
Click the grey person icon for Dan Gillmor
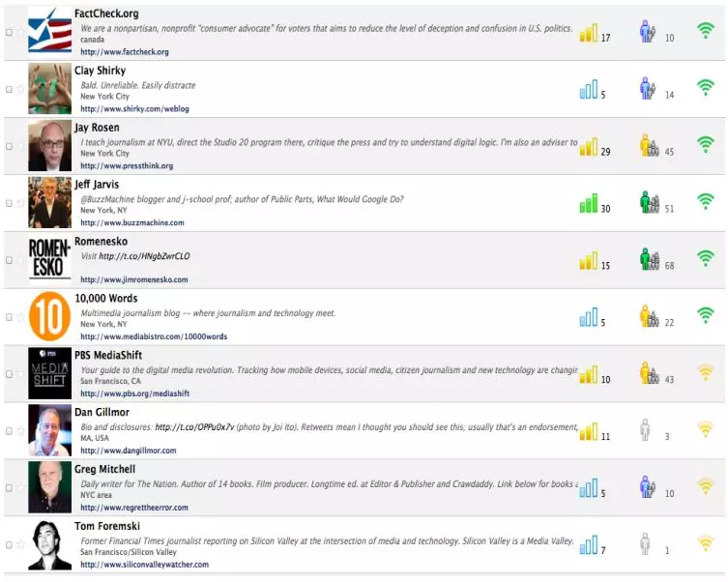point(645,430)
